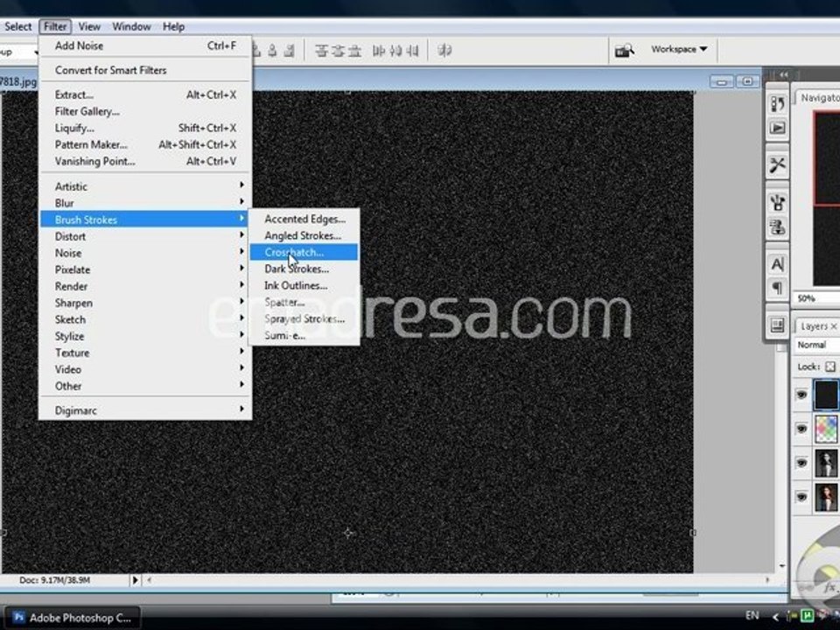
Task: Open the status bar document info arrow
Action: tap(135, 580)
